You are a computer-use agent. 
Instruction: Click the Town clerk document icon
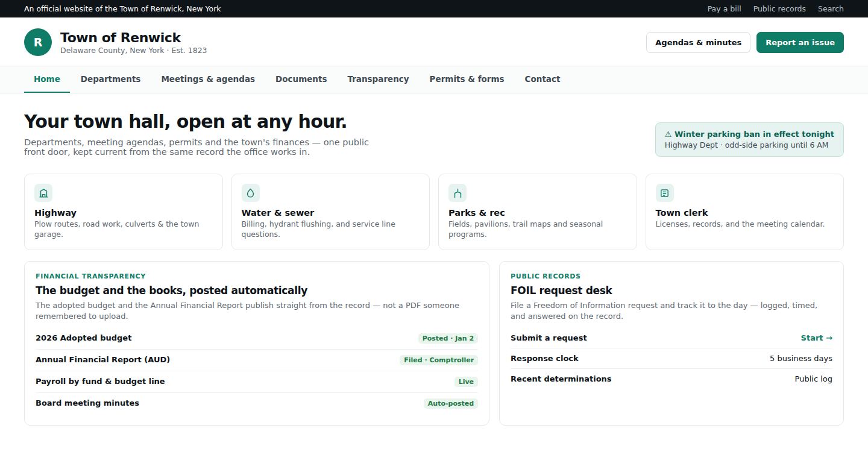click(664, 193)
